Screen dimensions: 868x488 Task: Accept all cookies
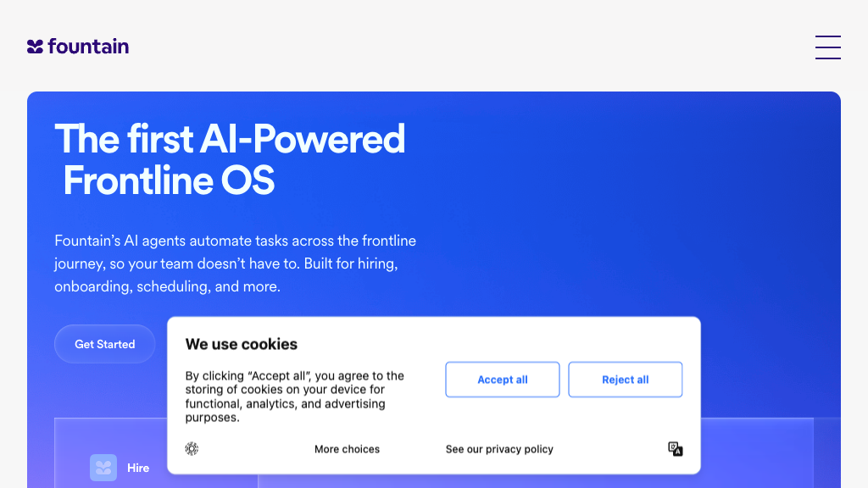[502, 380]
